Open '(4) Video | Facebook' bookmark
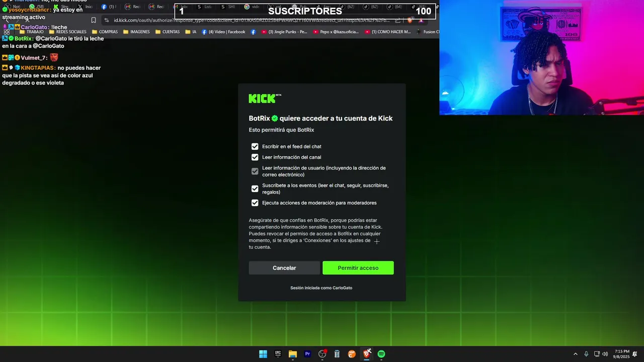This screenshot has width=644, height=362. coord(223,32)
